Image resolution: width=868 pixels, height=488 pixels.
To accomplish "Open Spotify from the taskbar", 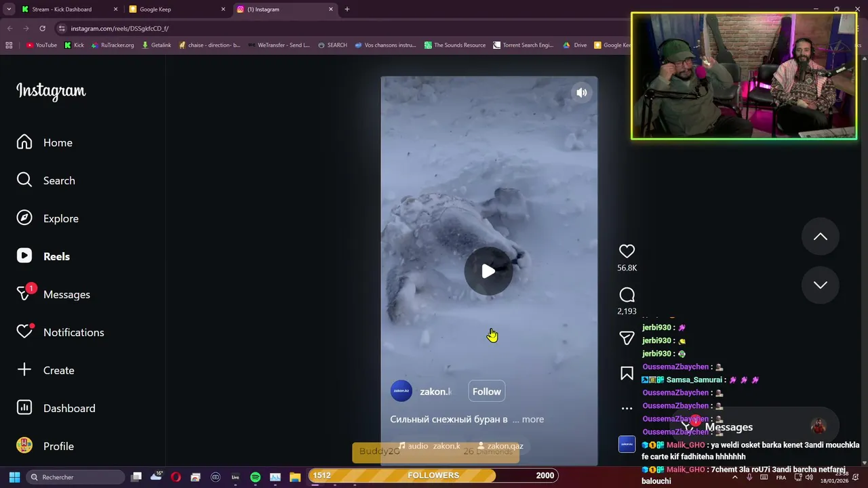I will pyautogui.click(x=255, y=477).
